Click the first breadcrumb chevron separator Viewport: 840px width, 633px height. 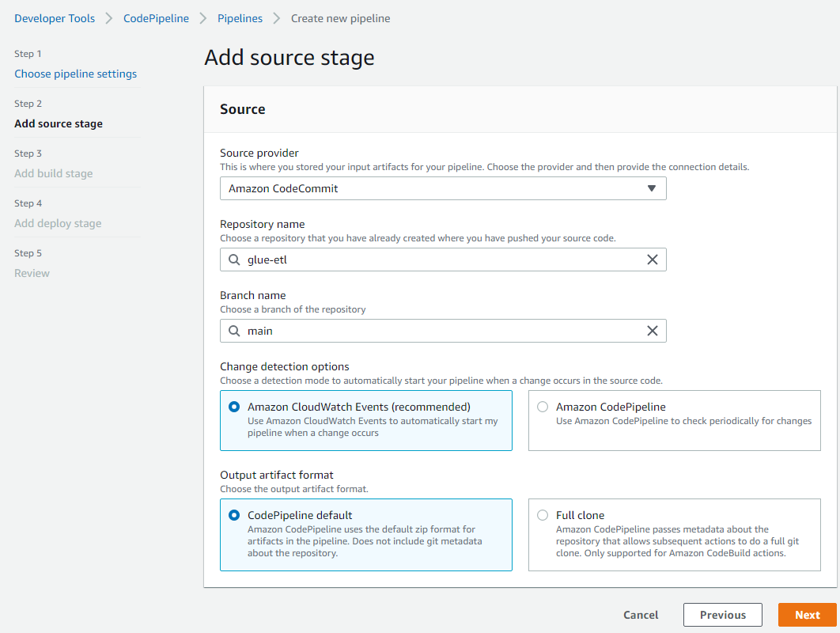(x=109, y=18)
